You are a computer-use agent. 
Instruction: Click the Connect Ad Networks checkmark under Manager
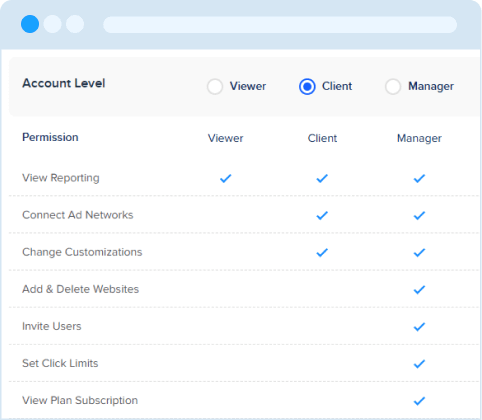point(419,215)
